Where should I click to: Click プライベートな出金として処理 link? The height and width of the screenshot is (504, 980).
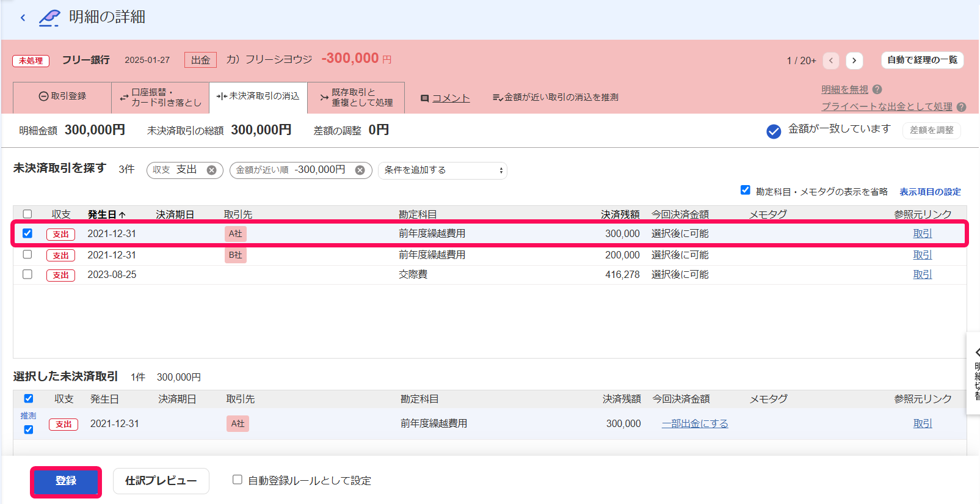pyautogui.click(x=887, y=106)
